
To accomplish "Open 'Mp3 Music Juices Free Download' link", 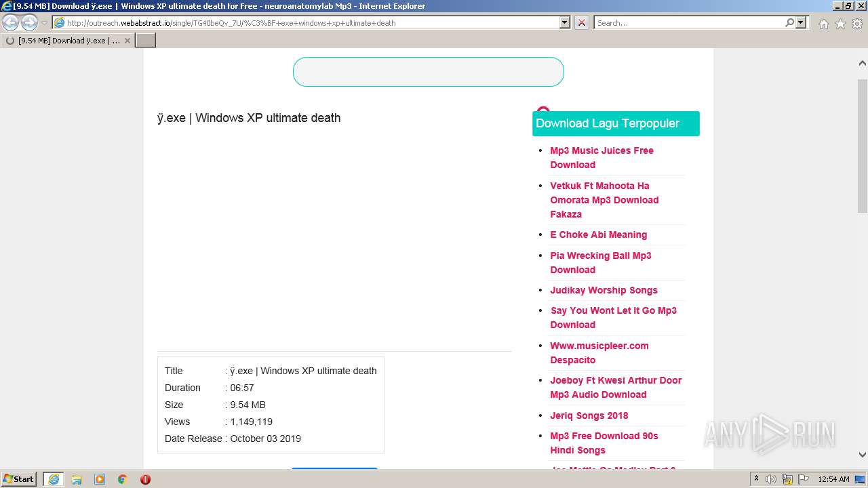I will point(601,157).
